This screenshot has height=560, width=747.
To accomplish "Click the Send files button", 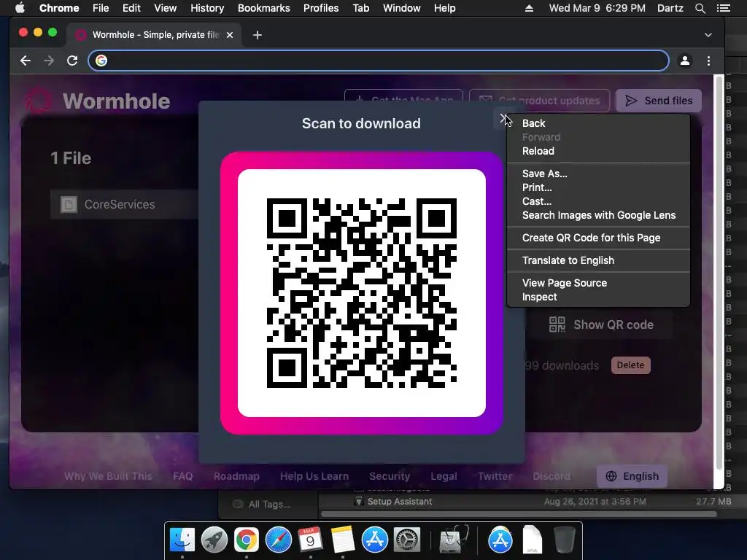I will (x=659, y=101).
